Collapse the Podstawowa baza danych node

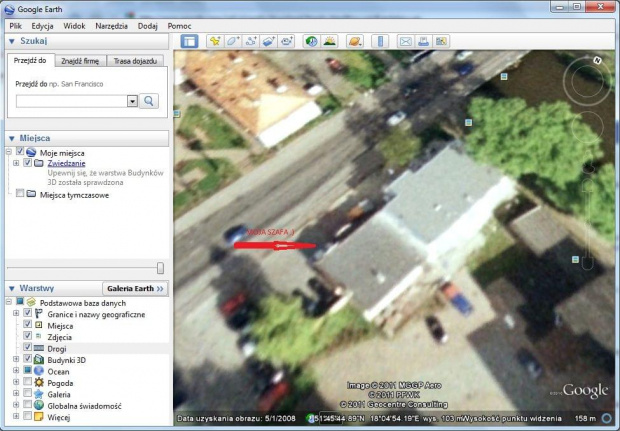click(8, 302)
